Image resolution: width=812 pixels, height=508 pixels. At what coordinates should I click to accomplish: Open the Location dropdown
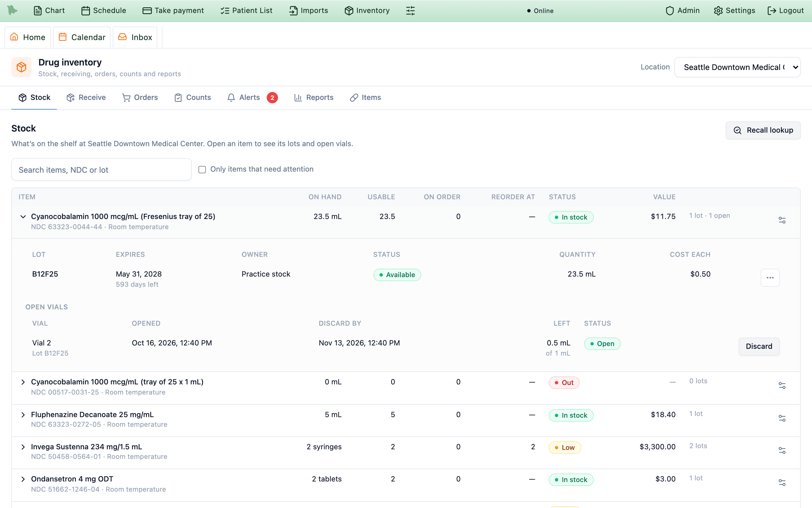click(x=737, y=67)
